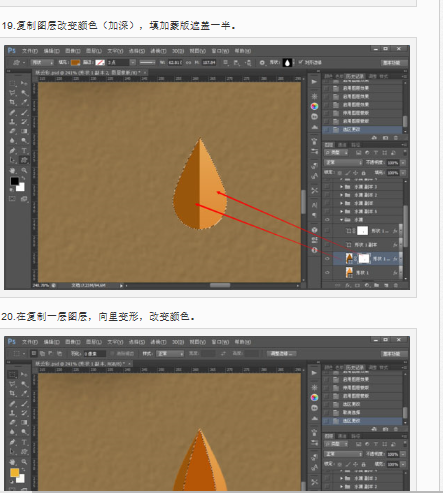Create new group folder icon in upper Layers panel
The width and height of the screenshot is (443, 493).
click(376, 285)
